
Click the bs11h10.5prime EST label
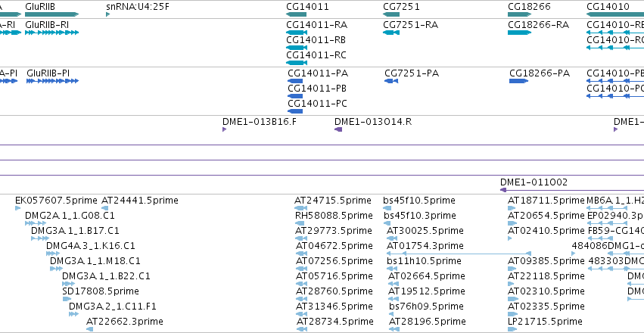[424, 261]
